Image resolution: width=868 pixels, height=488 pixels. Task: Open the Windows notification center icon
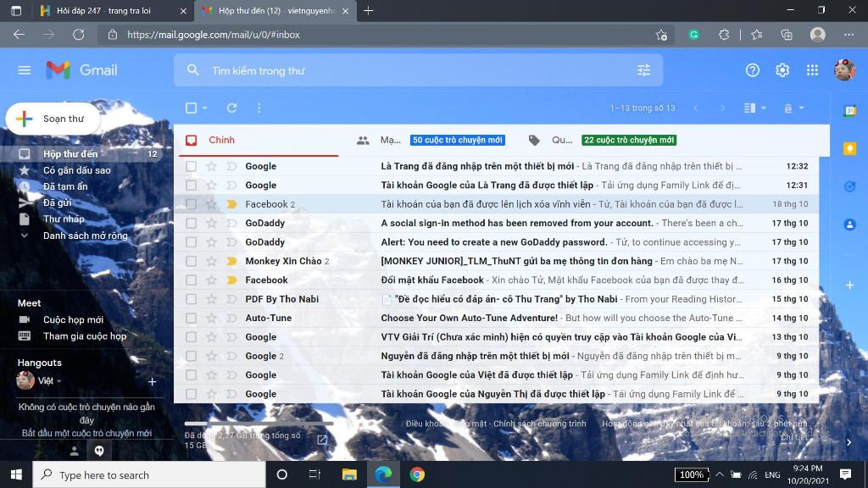[x=845, y=474]
